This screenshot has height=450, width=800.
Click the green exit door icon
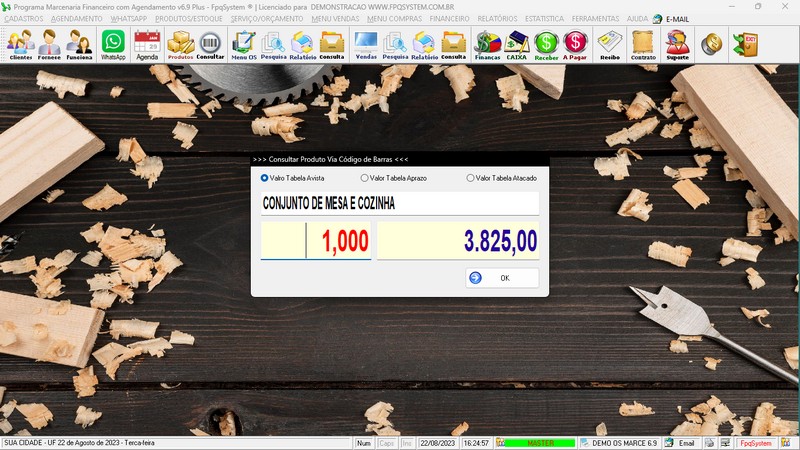coord(745,45)
